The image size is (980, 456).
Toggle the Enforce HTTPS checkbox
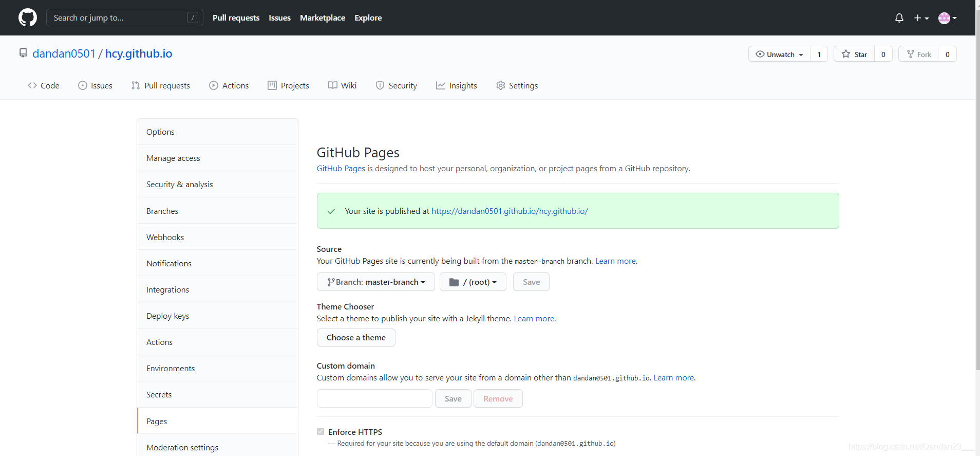tap(321, 432)
